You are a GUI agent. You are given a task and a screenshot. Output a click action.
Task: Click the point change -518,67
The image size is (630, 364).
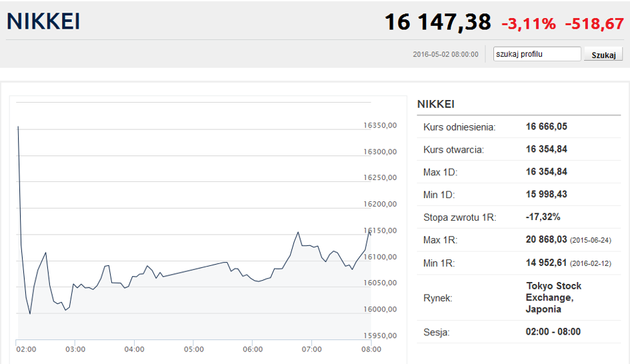594,24
